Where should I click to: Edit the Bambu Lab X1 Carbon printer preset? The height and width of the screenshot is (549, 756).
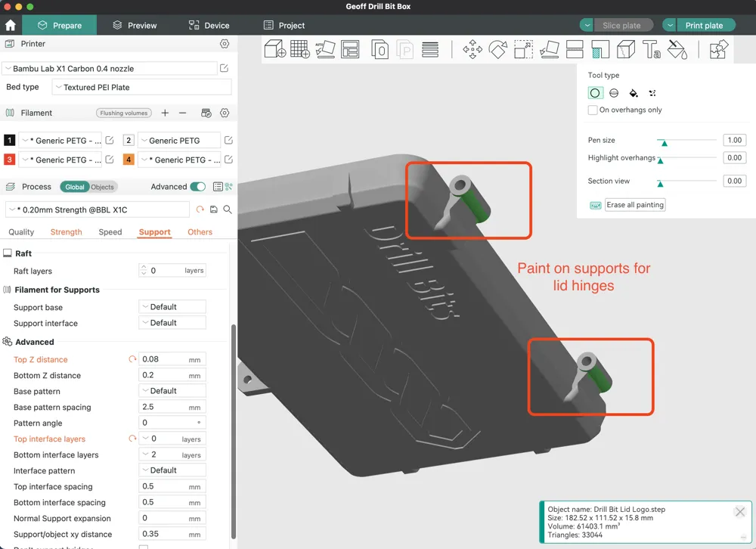click(224, 68)
